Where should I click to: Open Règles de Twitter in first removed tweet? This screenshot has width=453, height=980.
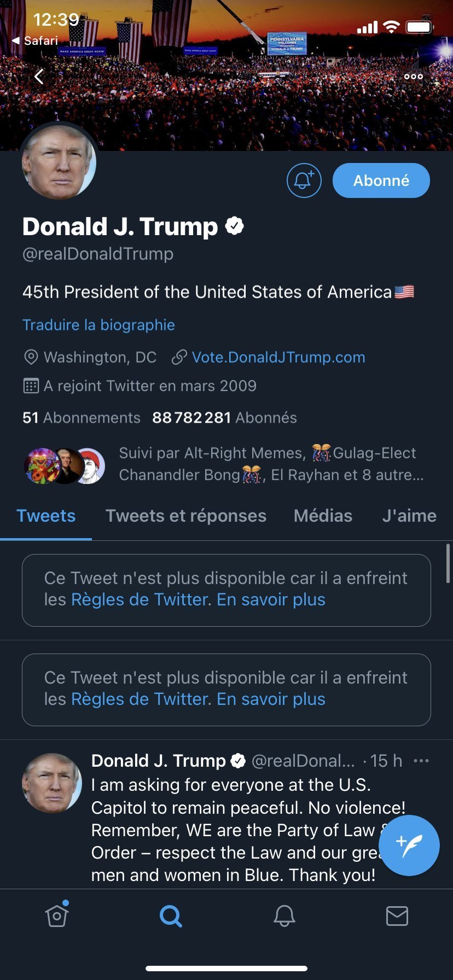tap(141, 600)
